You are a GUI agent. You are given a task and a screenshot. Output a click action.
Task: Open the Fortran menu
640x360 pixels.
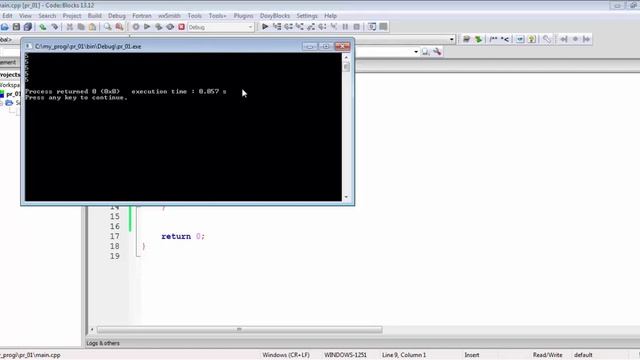point(142,16)
